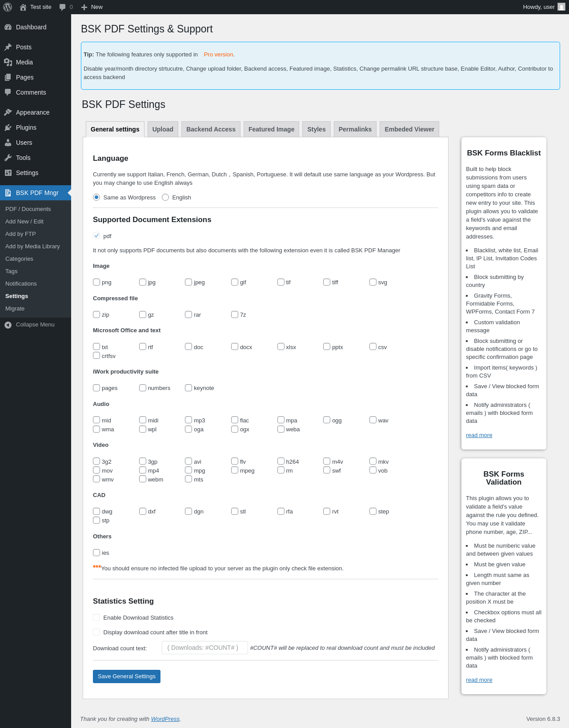Click the Dashboard gauge icon
Image resolution: width=569 pixels, height=728 pixels.
8,27
